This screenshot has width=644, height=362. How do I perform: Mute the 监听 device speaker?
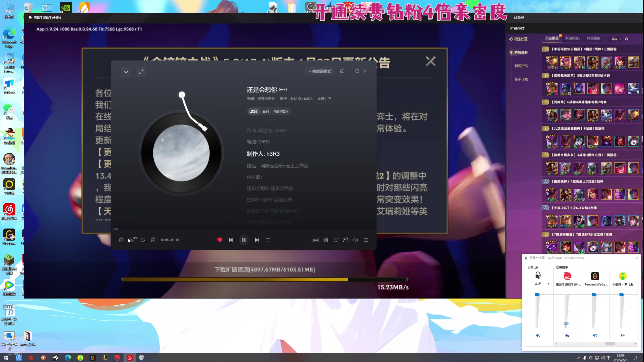point(538,335)
